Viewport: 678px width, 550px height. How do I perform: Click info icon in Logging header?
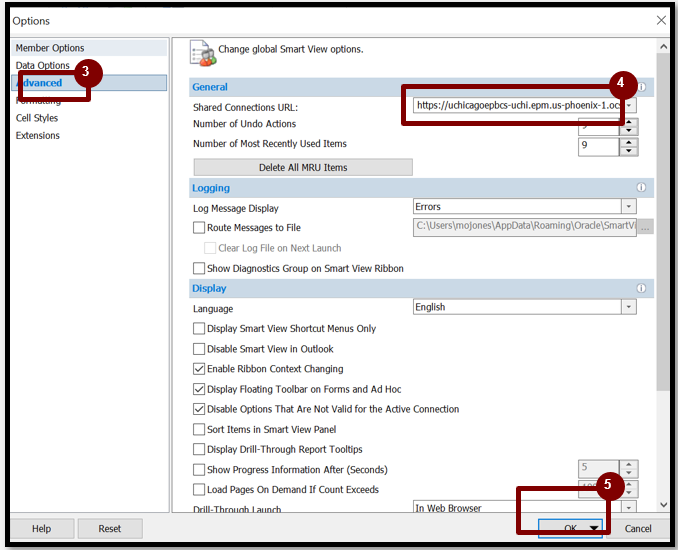[x=641, y=187]
